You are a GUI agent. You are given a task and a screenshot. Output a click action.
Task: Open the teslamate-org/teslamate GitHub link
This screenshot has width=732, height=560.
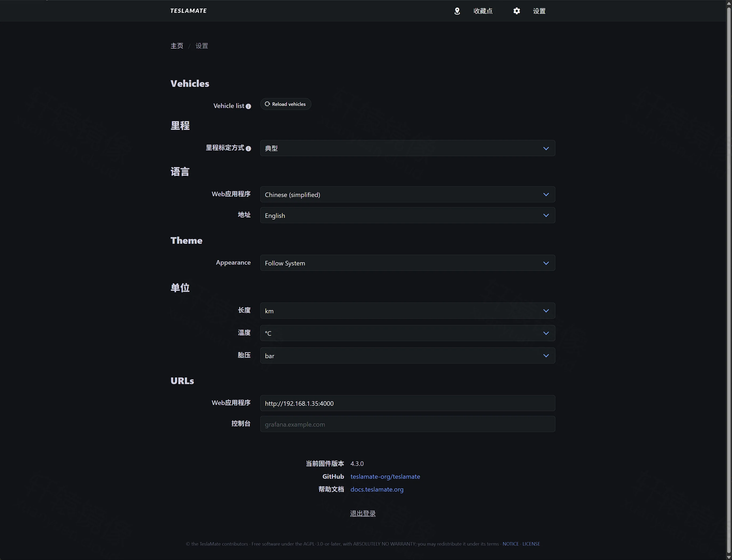[x=385, y=476]
